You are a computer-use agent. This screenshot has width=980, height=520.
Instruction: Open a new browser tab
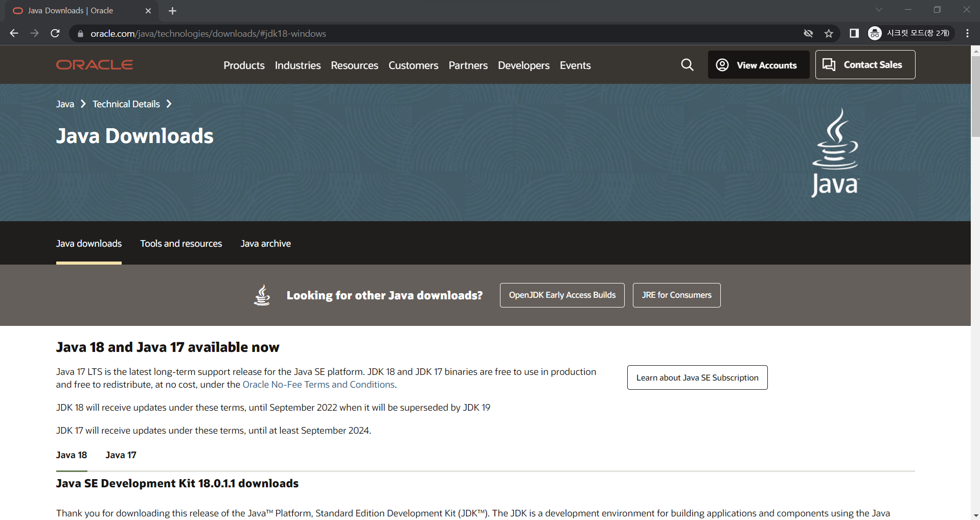[x=172, y=11]
